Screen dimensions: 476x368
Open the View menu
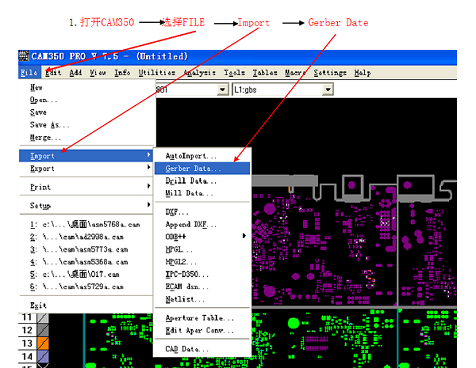coord(98,73)
